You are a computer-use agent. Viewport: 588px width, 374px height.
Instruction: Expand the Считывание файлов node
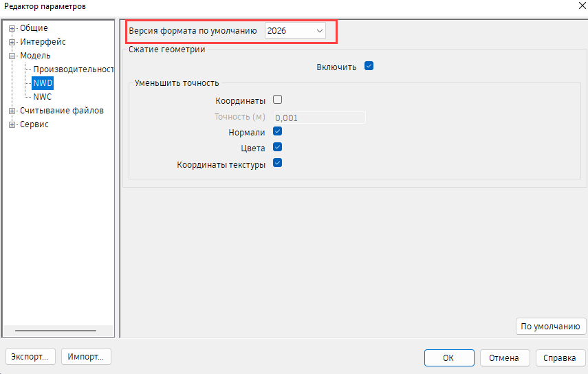coord(12,111)
